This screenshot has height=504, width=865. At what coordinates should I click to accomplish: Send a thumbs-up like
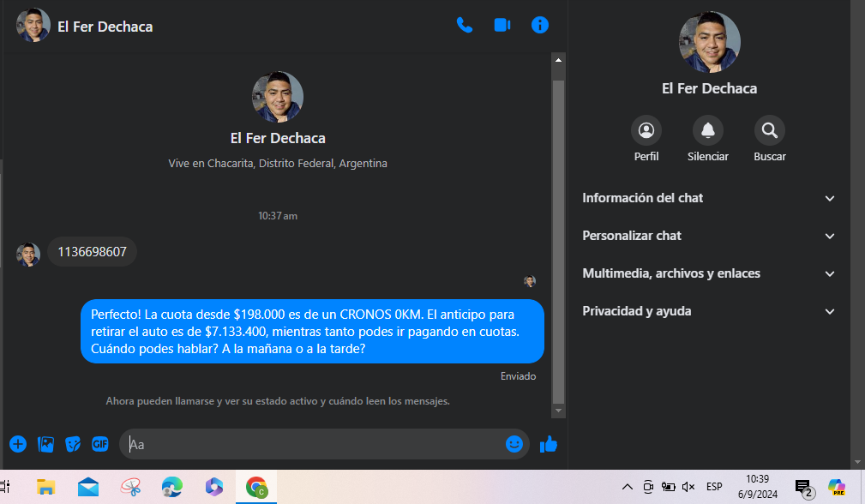point(549,444)
